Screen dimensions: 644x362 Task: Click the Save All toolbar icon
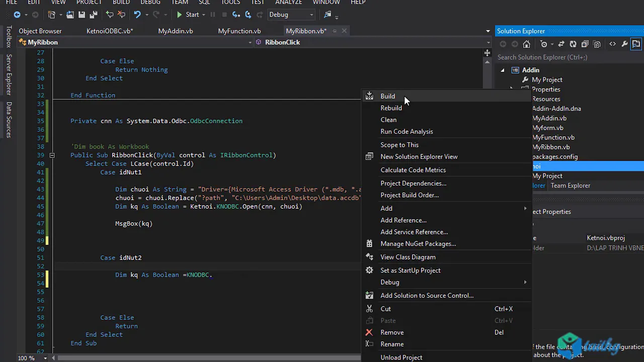tap(93, 15)
